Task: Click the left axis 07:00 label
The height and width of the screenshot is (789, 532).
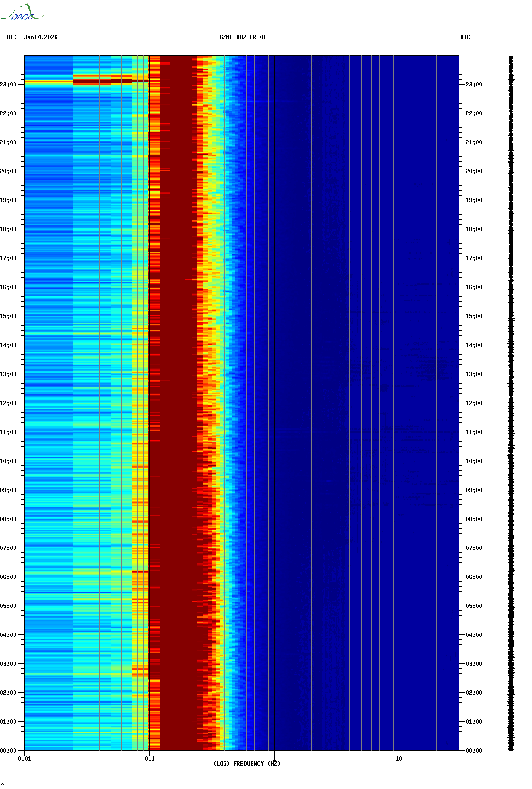Action: click(x=8, y=548)
